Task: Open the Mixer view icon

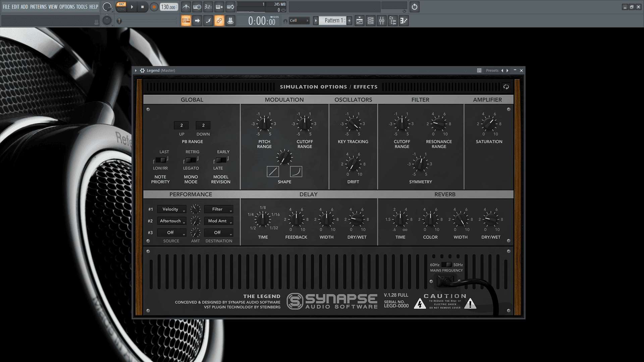Action: click(x=382, y=21)
